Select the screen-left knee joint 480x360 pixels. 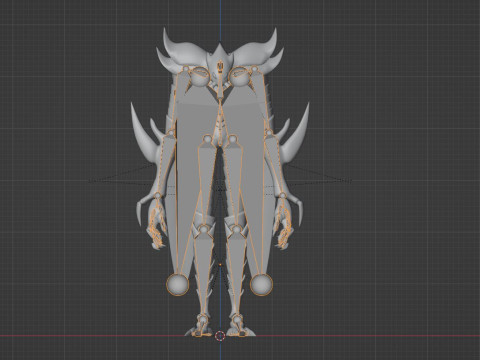[x=203, y=229]
